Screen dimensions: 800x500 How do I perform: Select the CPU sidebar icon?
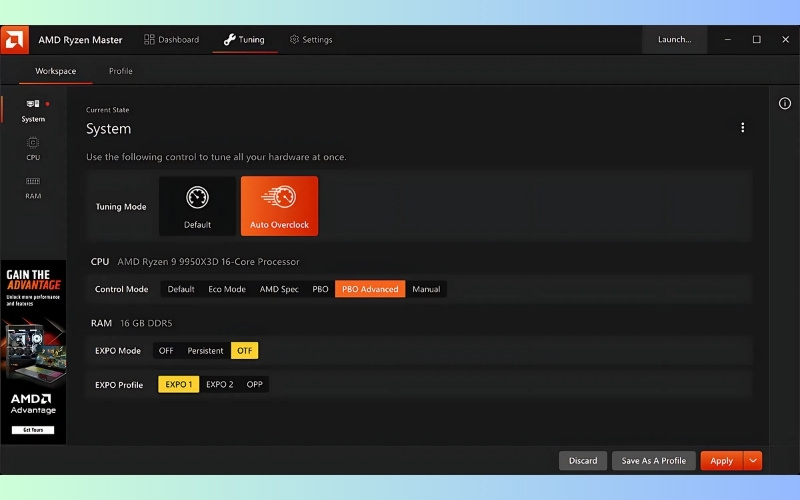[x=33, y=149]
